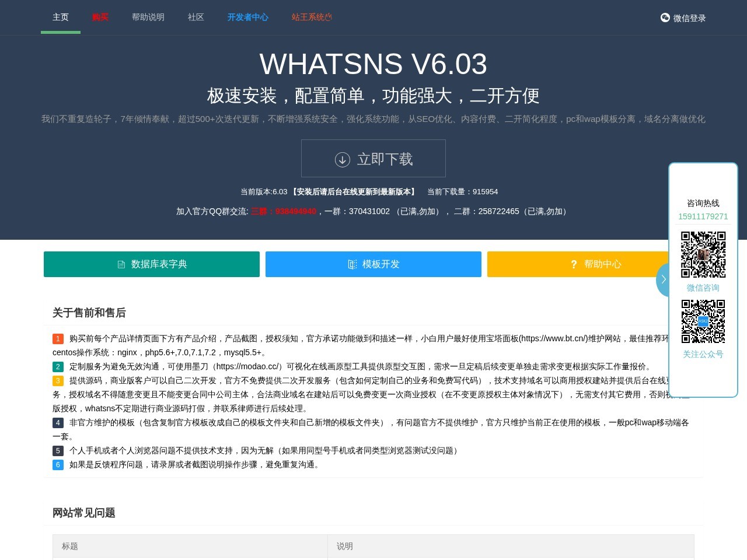This screenshot has width=747, height=560.
Task: Click the download arrow icon in 立即下载
Action: pos(343,159)
